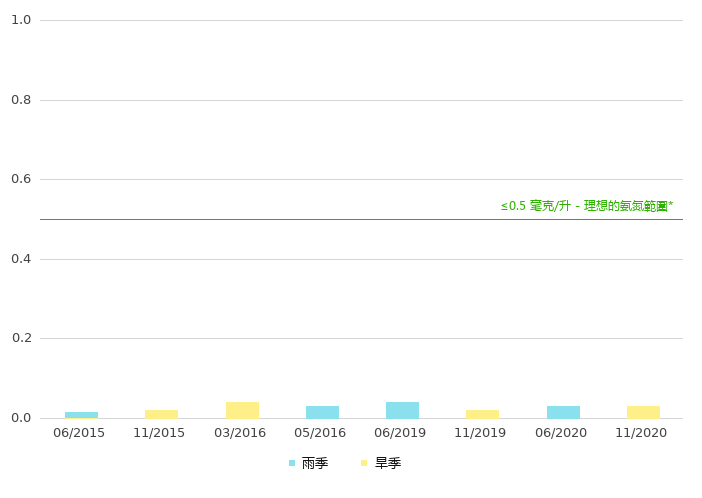Click the green ≤0.5 毫克/升 reference label
The width and height of the screenshot is (702, 498).
coord(586,206)
